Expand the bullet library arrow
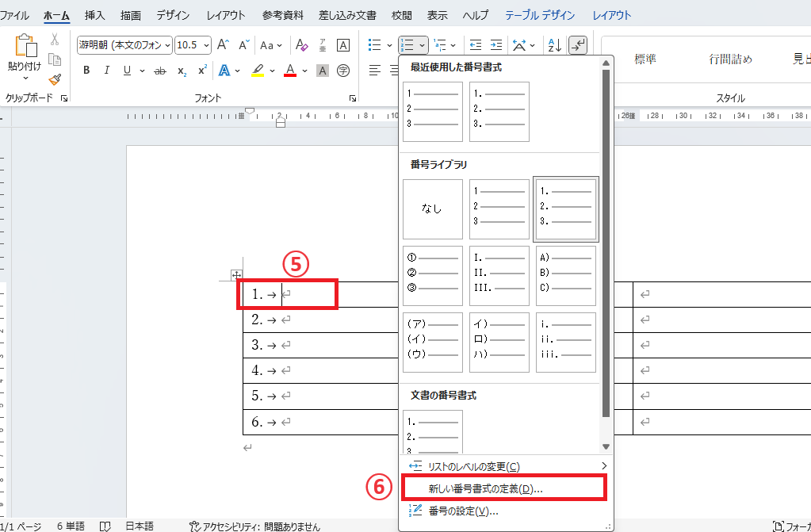The width and height of the screenshot is (811, 532). 389,45
